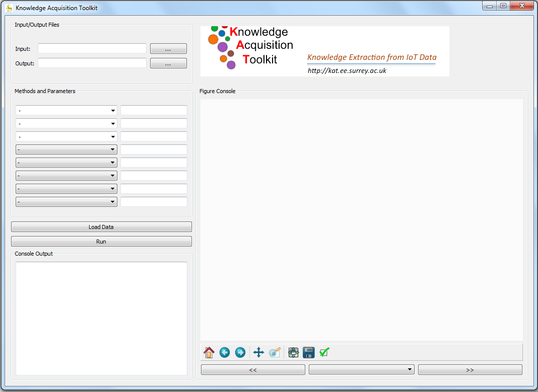Focus the fifth method parameter field
Viewport: 538px width, 392px height.
tap(154, 163)
